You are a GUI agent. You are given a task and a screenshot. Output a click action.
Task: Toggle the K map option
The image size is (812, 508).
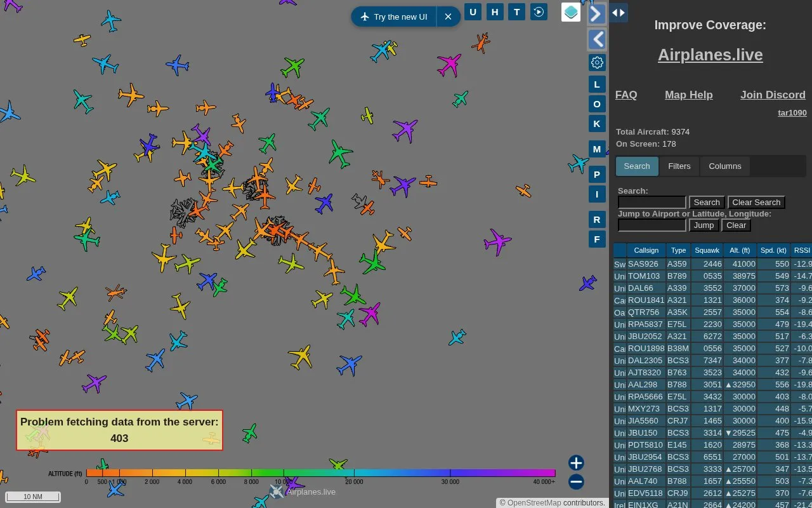[597, 124]
